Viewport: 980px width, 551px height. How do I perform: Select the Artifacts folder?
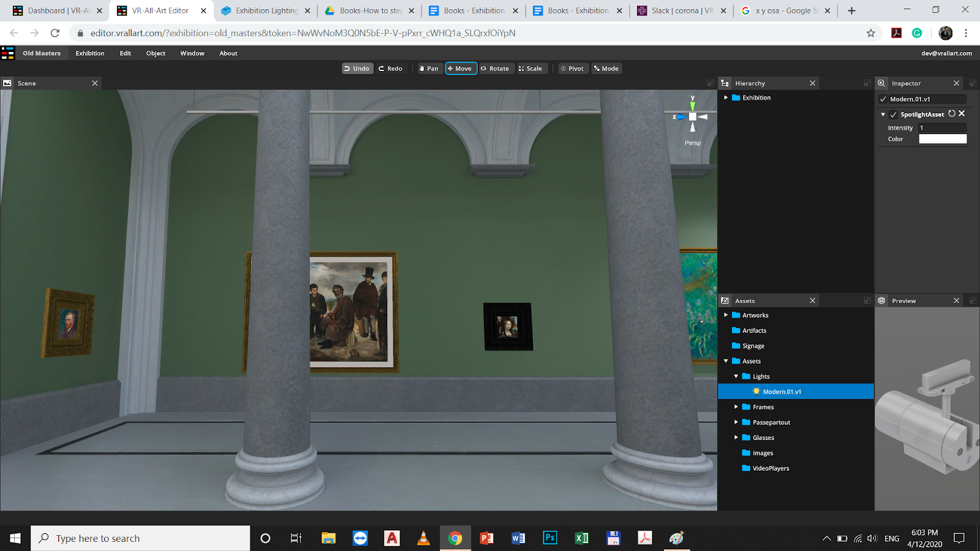point(749,331)
